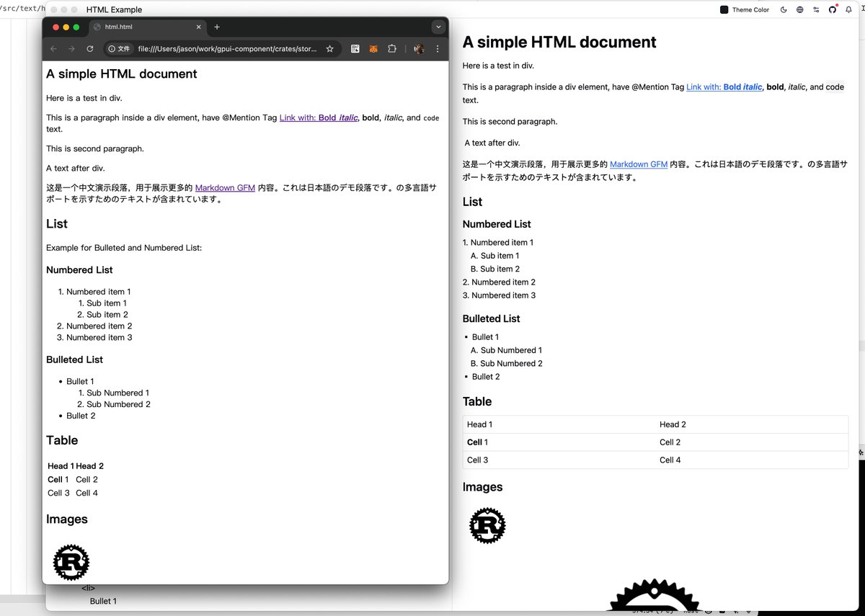Click 'B. Sub item 2' in HTML Example
Image resolution: width=865 pixels, height=616 pixels.
[x=495, y=269]
